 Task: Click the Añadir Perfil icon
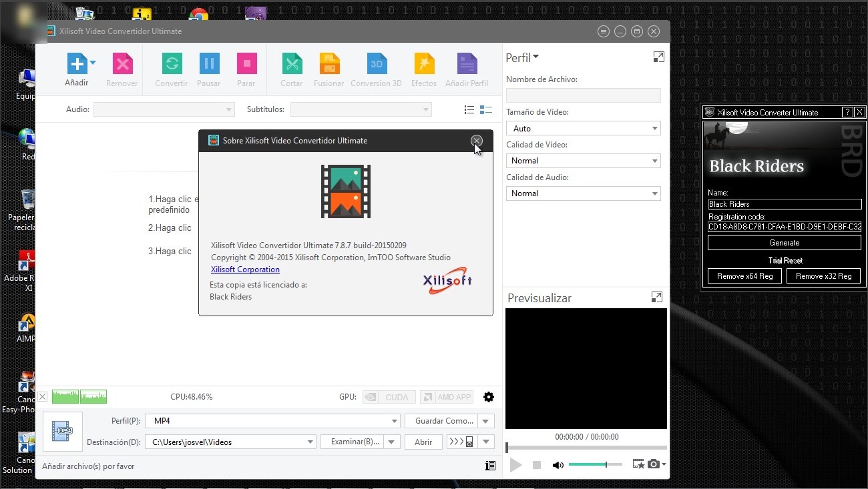[467, 64]
